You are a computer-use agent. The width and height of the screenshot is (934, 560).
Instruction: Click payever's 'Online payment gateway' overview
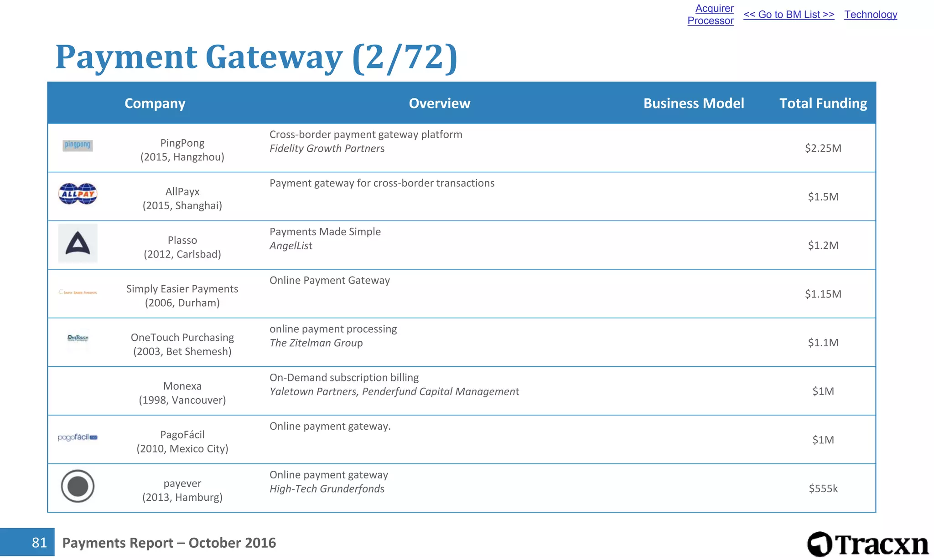[x=328, y=475]
